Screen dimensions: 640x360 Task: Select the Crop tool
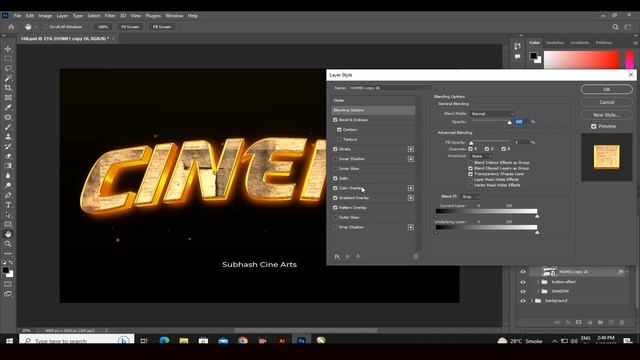8,88
